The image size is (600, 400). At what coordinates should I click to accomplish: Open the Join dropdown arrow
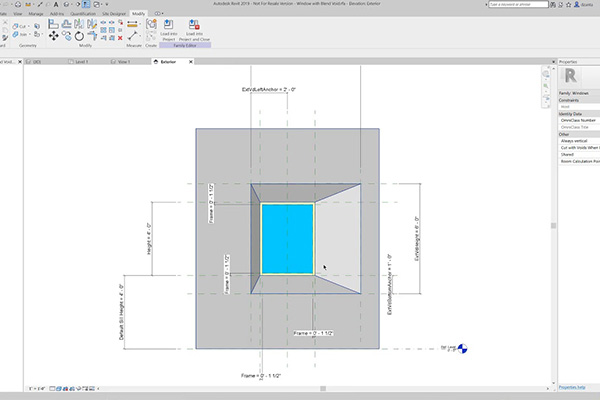point(29,34)
